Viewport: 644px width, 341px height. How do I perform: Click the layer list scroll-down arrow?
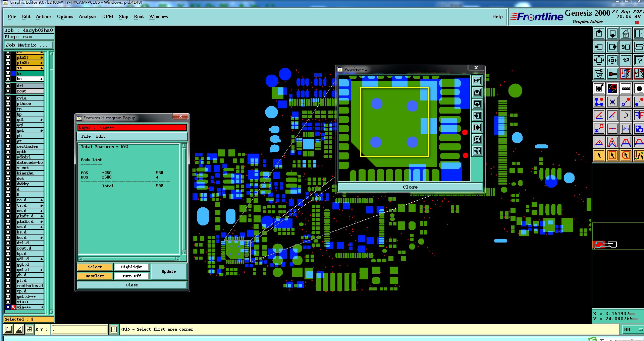click(x=51, y=312)
